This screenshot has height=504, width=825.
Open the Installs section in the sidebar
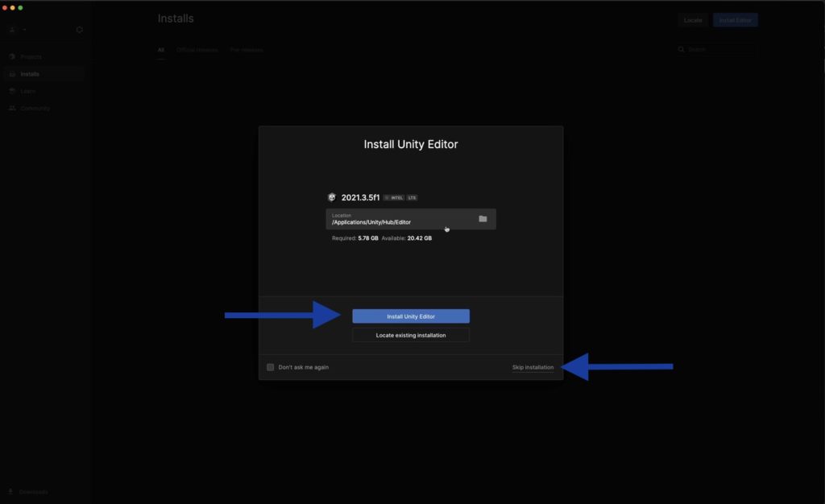pyautogui.click(x=30, y=74)
